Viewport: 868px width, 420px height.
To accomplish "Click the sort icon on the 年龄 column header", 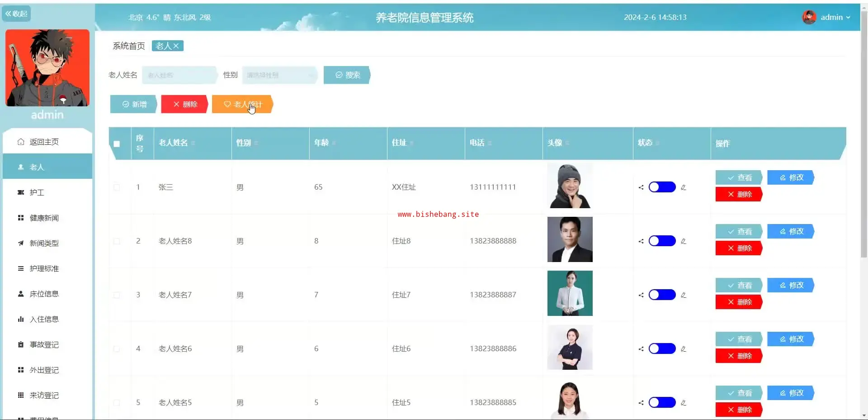I will pyautogui.click(x=334, y=143).
